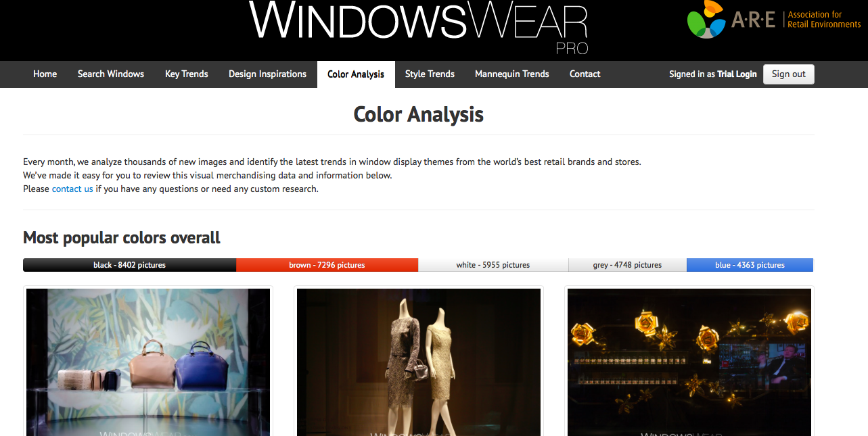Select the Key Trends menu item

point(187,74)
